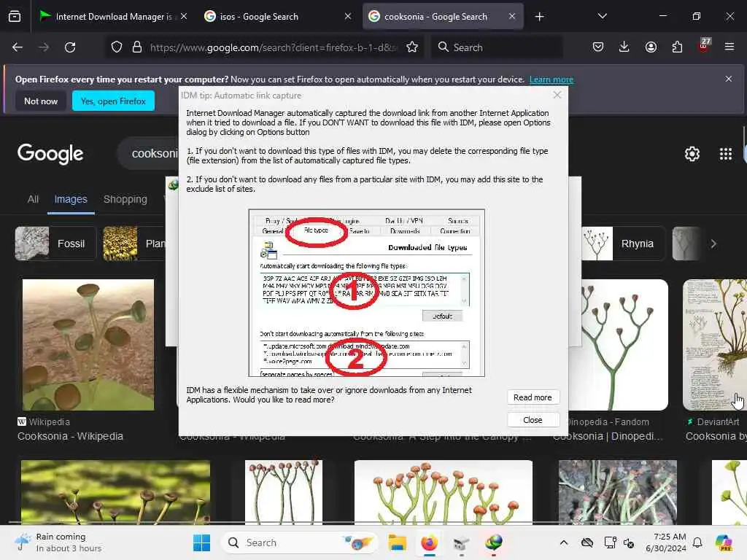
Task: Click the Google logo
Action: coord(50,154)
